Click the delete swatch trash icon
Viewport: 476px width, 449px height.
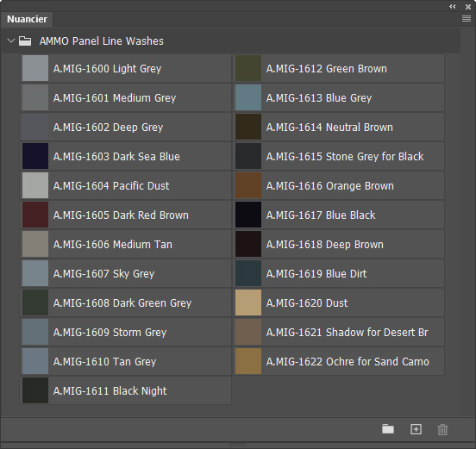(x=442, y=429)
